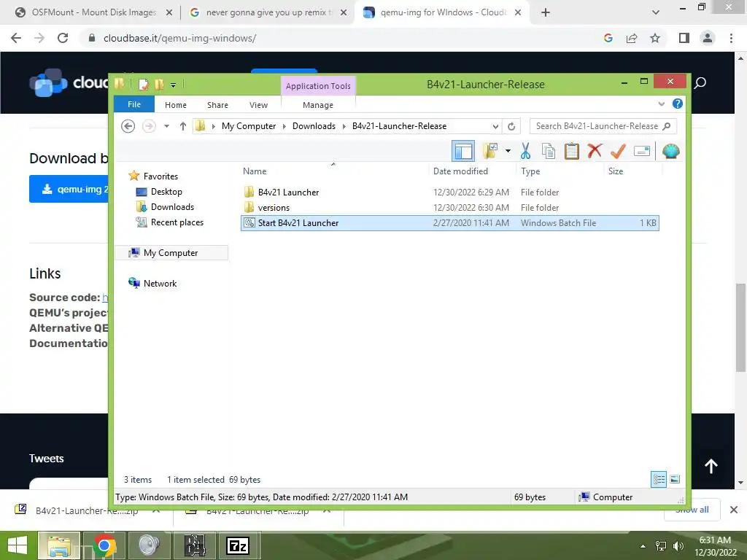The width and height of the screenshot is (747, 560).
Task: Toggle the navigation pane layout button
Action: click(x=463, y=152)
